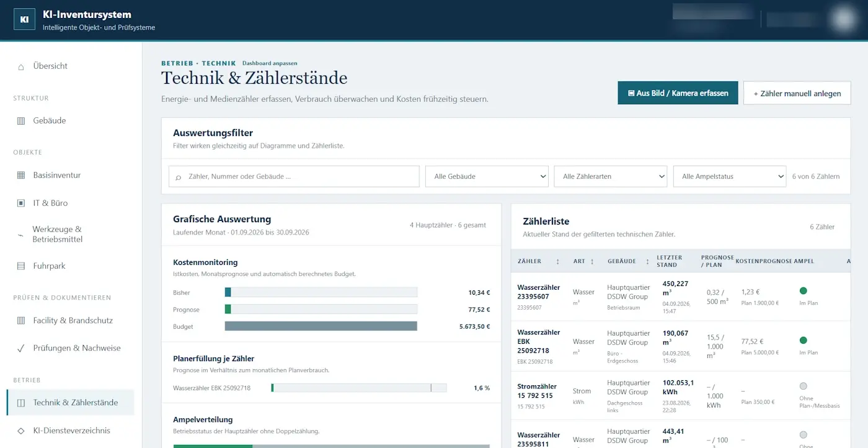This screenshot has width=868, height=448.
Task: Click the search magnifier icon in filter
Action: click(179, 177)
